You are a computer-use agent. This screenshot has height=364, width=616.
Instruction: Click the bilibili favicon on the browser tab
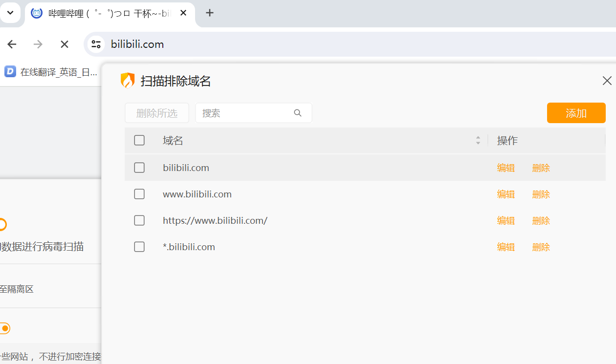pyautogui.click(x=36, y=13)
